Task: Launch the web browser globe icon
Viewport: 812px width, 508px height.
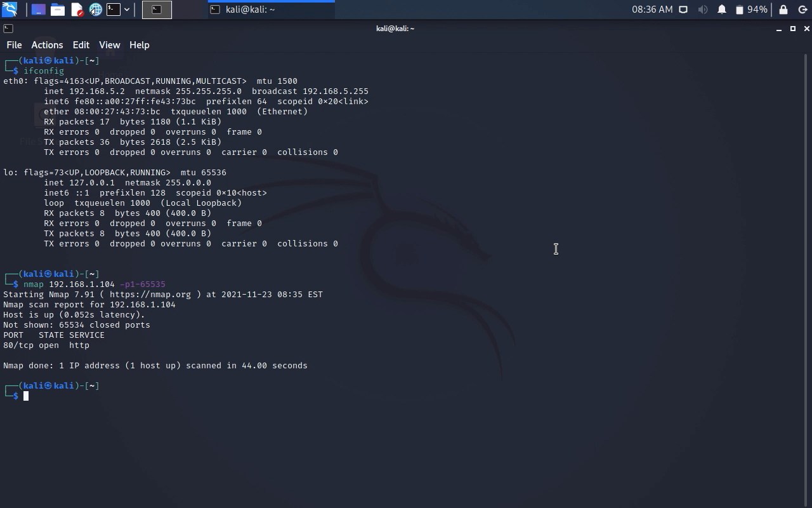Action: tap(95, 10)
